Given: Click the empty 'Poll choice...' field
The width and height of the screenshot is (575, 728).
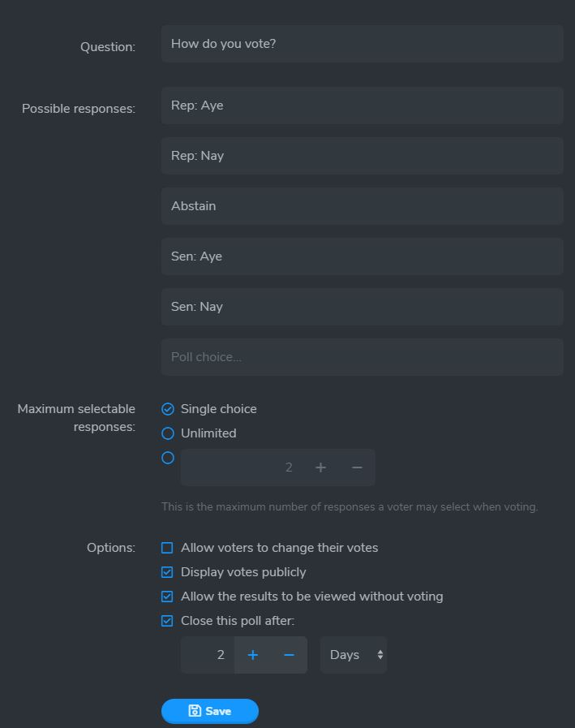Looking at the screenshot, I should [x=362, y=357].
